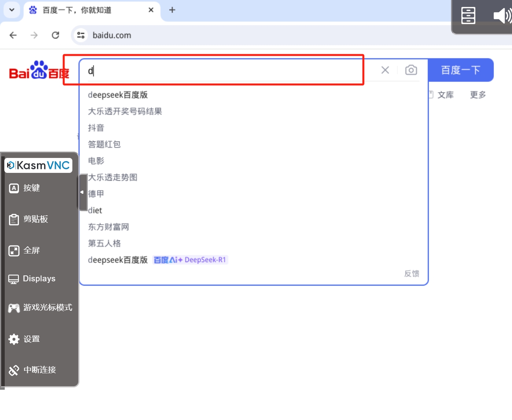Select suggestion 抖音

click(x=96, y=128)
